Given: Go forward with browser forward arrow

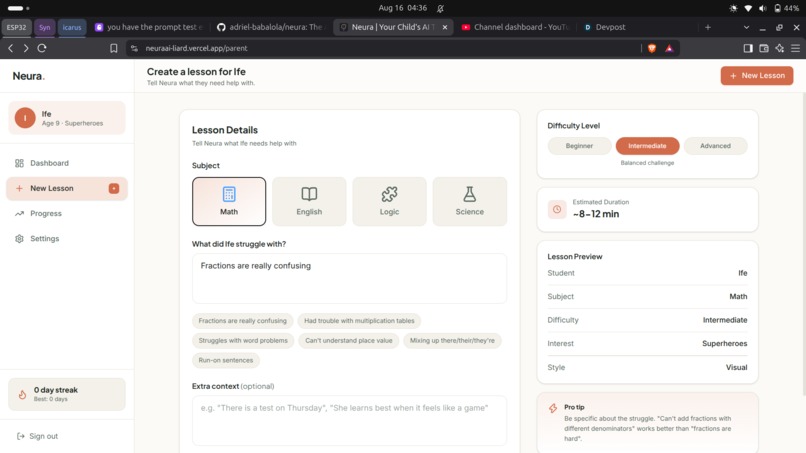Looking at the screenshot, I should (26, 48).
